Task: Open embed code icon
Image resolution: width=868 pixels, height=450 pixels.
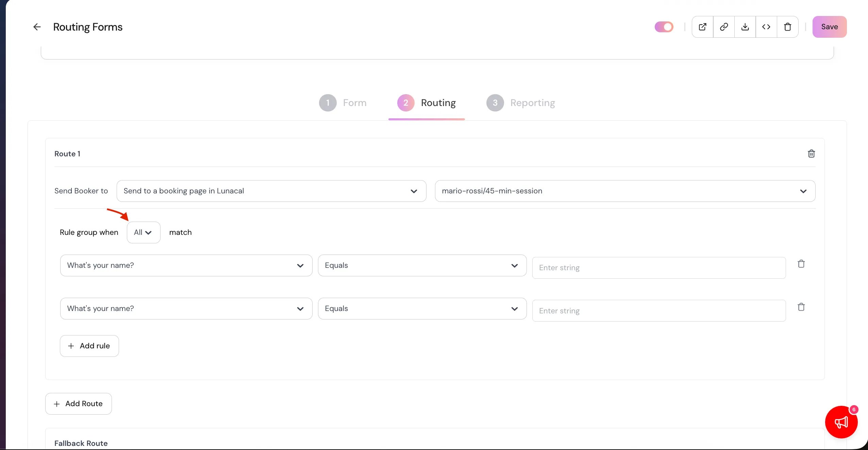Action: [x=766, y=27]
